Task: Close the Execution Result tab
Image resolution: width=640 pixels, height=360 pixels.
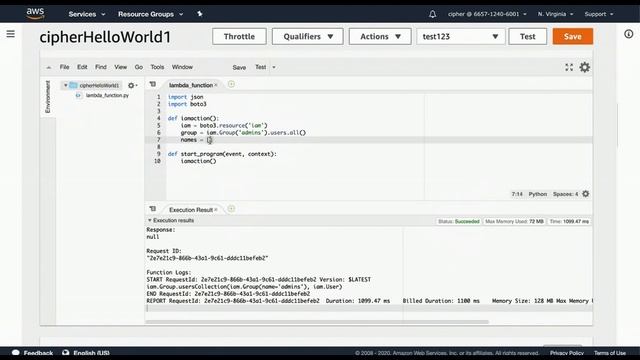Action: point(216,209)
